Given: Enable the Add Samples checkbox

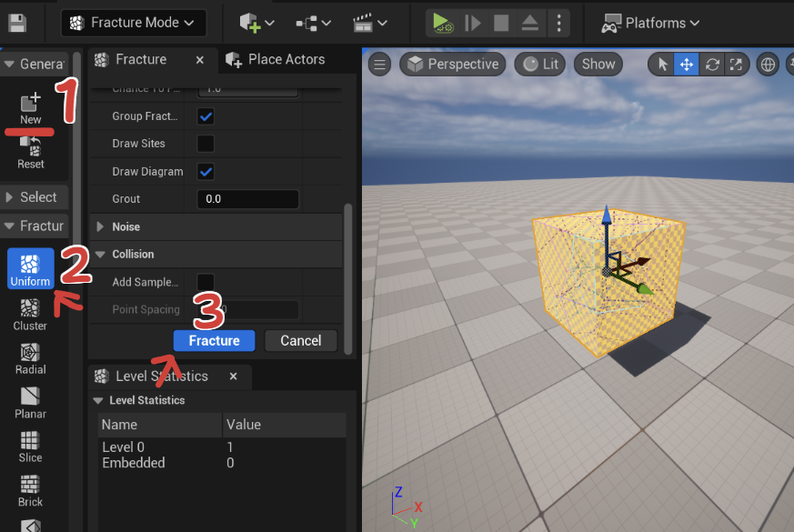Looking at the screenshot, I should (206, 282).
